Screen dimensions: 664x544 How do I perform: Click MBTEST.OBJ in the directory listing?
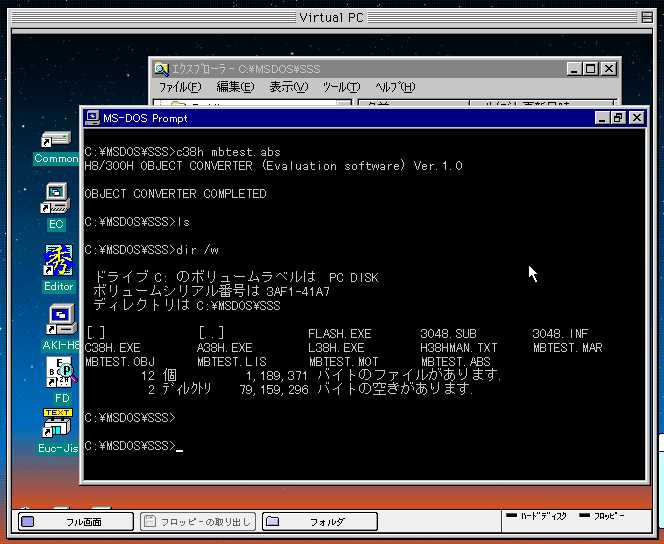coord(120,362)
